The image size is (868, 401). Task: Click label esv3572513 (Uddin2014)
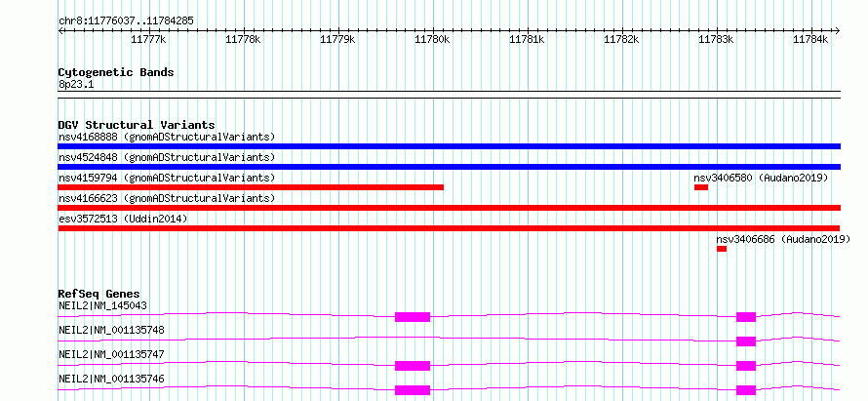(123, 219)
